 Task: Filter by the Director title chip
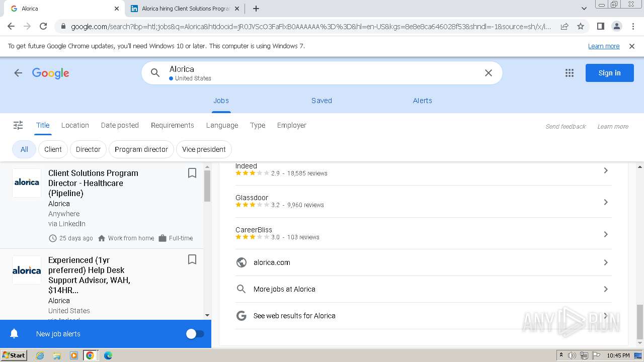pyautogui.click(x=88, y=149)
